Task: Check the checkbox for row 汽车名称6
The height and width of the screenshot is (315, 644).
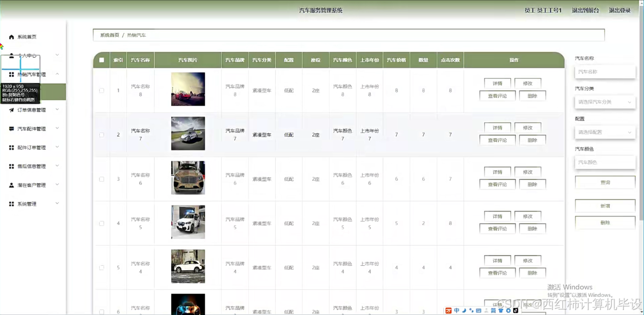Action: 102,179
